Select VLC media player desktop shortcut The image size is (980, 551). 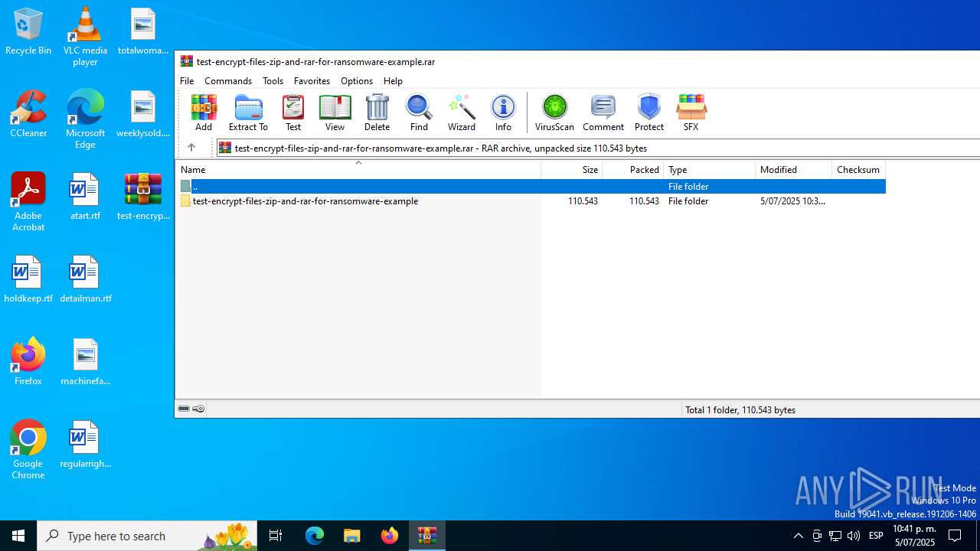[x=85, y=36]
